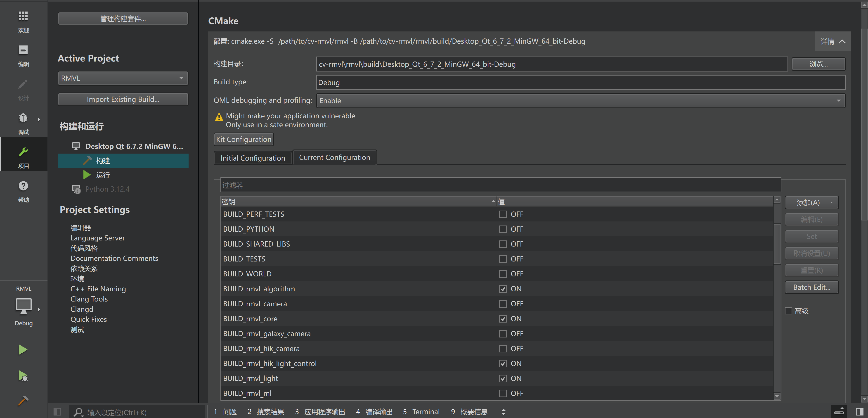868x418 pixels.
Task: Enable the BUILD_PYTHON checkbox
Action: (502, 229)
